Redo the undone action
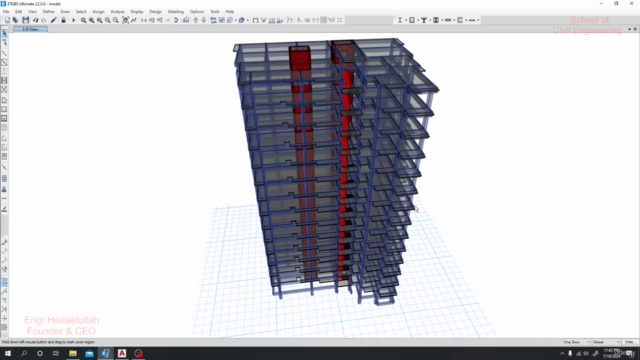Viewport: 640px width, 360px height. pos(44,20)
